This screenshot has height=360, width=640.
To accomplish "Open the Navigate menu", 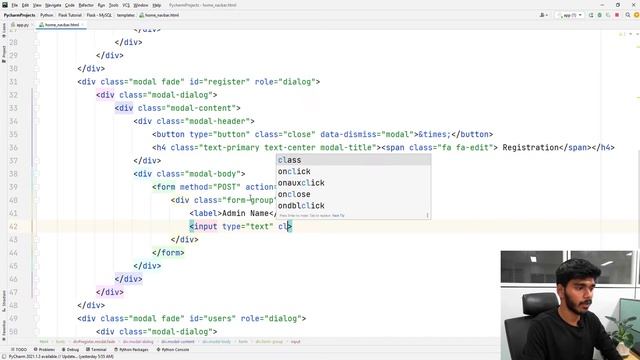I will [53, 5].
